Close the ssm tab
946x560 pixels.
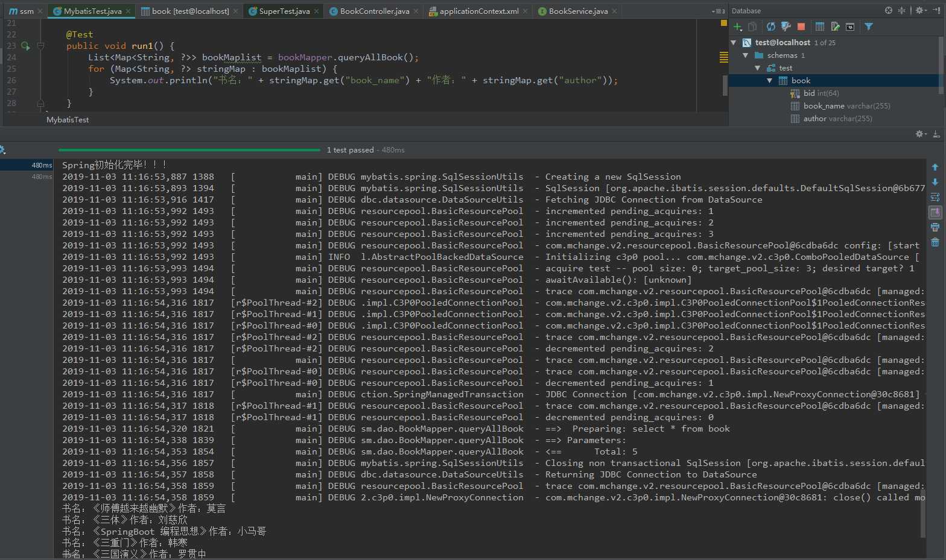point(40,11)
